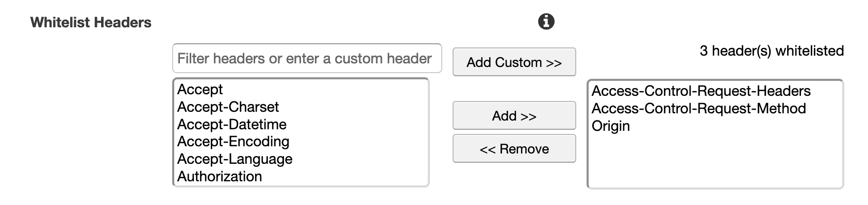The width and height of the screenshot is (868, 205).
Task: Click the Add Custom >> button
Action: (514, 62)
